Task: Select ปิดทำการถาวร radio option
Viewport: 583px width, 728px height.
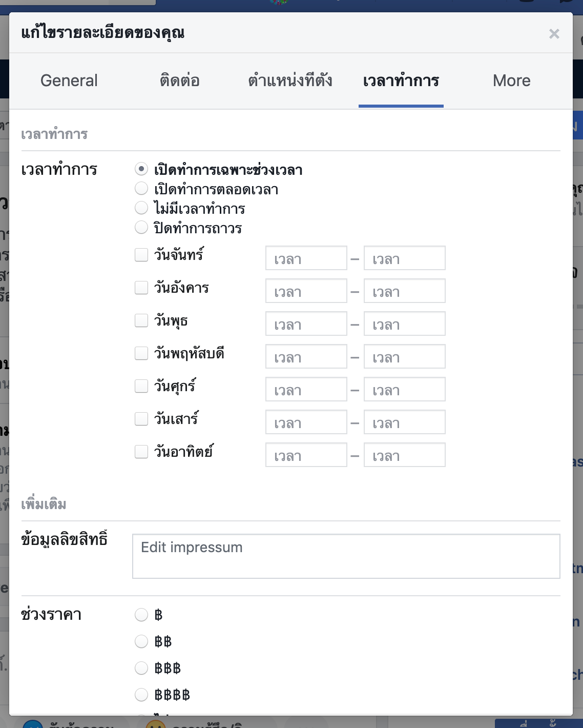Action: 141,227
